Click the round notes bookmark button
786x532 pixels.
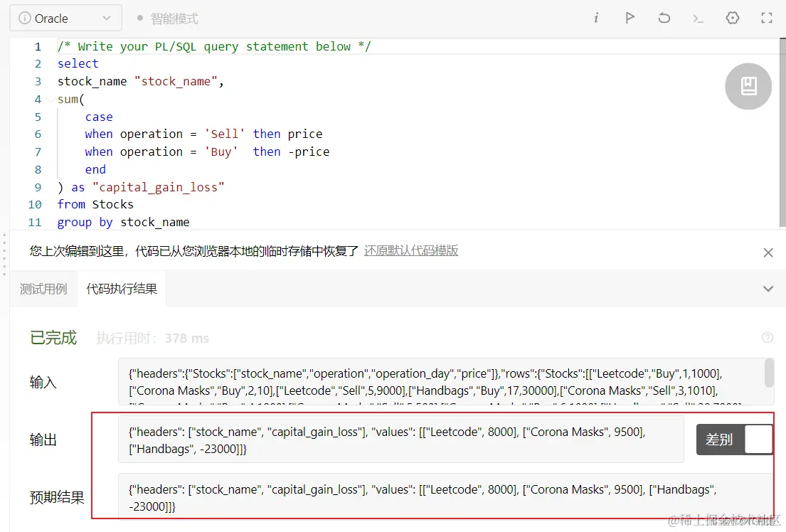pyautogui.click(x=748, y=86)
